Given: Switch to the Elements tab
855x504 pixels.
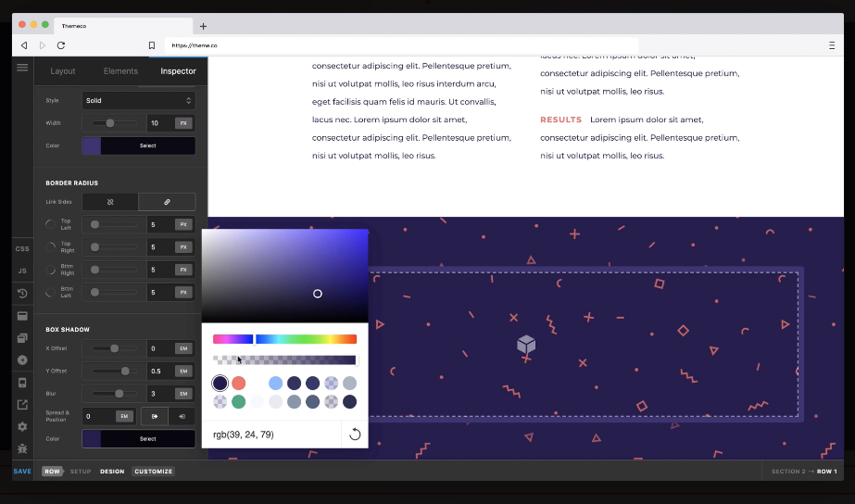Looking at the screenshot, I should [120, 71].
